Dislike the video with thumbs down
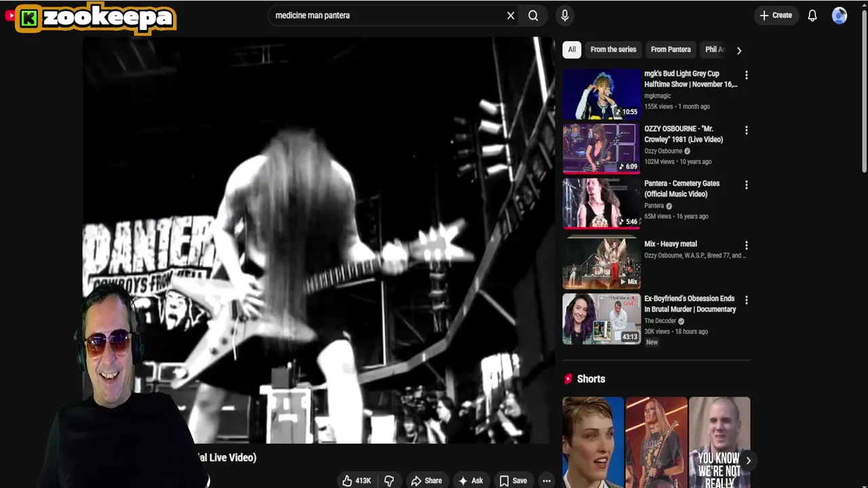868x488 pixels. click(389, 481)
